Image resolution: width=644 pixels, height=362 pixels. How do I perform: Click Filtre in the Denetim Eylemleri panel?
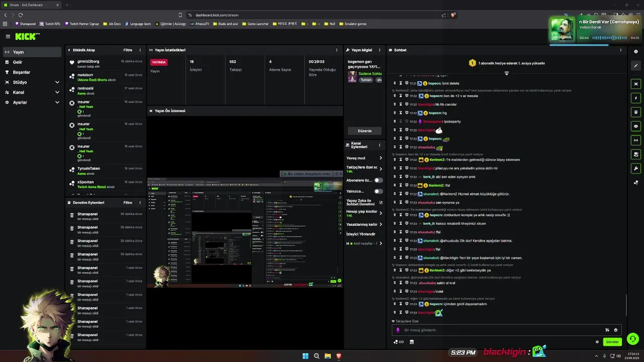click(128, 203)
